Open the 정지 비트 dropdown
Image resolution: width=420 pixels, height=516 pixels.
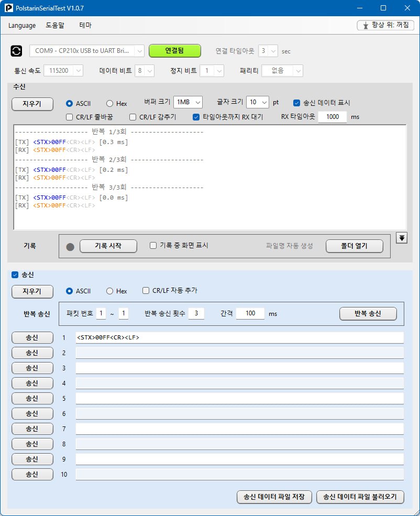tap(212, 70)
